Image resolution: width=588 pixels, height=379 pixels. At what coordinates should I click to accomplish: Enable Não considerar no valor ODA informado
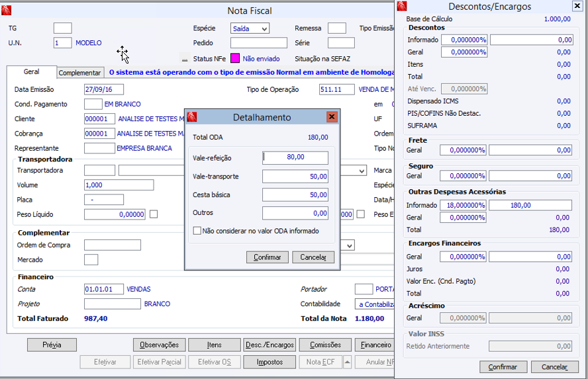coord(197,231)
